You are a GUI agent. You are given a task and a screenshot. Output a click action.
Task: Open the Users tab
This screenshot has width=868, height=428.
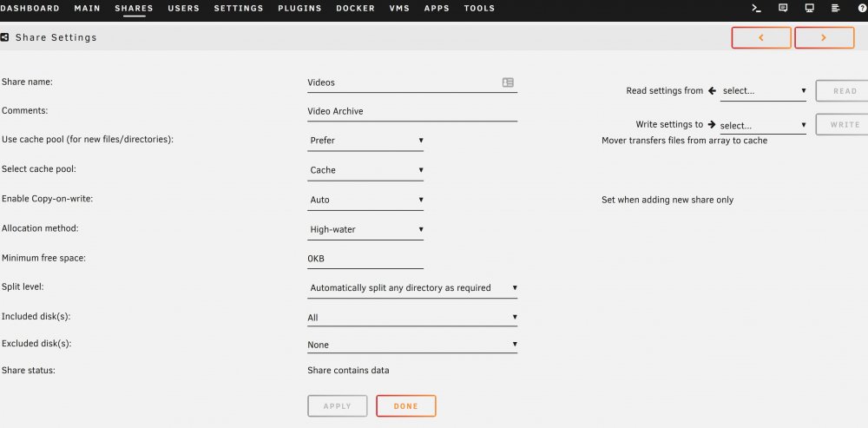point(184,9)
